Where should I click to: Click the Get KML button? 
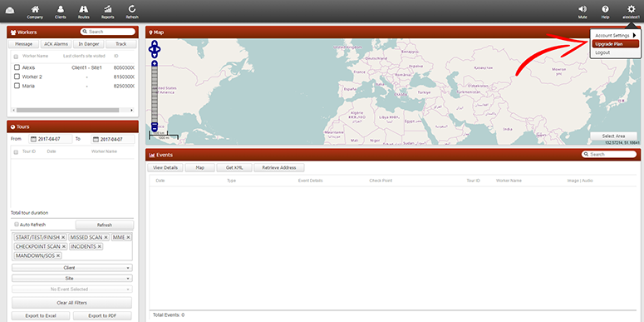pos(234,168)
